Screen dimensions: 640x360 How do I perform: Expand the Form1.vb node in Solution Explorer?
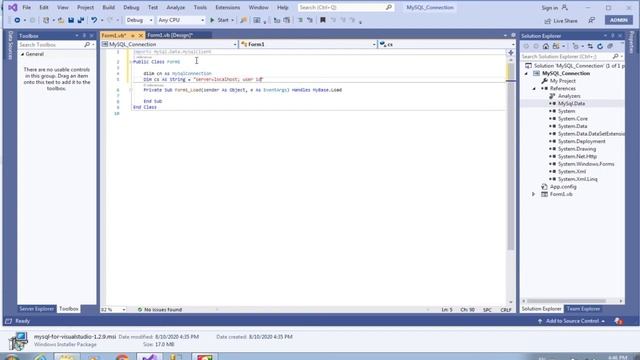point(533,194)
